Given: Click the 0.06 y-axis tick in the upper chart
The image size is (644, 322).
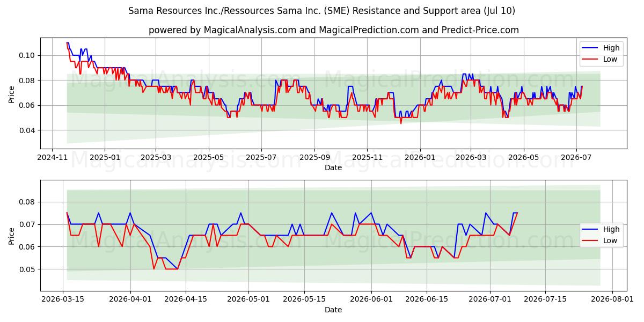Looking at the screenshot, I should (28, 105).
